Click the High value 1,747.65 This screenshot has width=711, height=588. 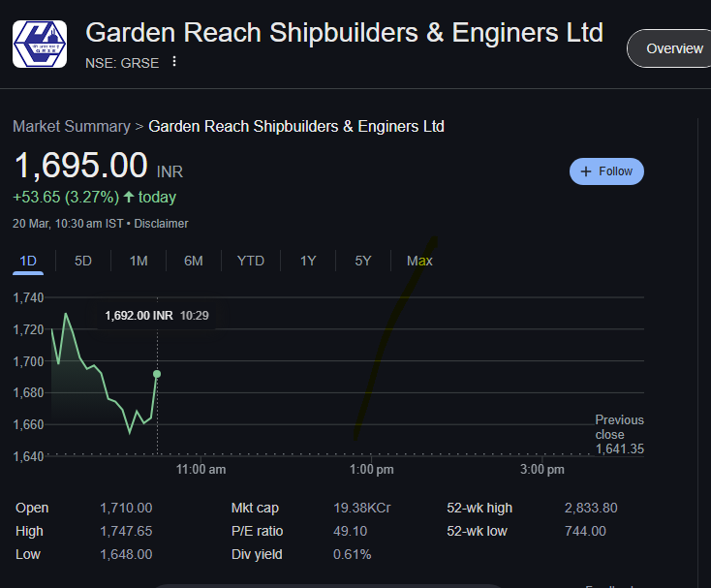[x=126, y=531]
